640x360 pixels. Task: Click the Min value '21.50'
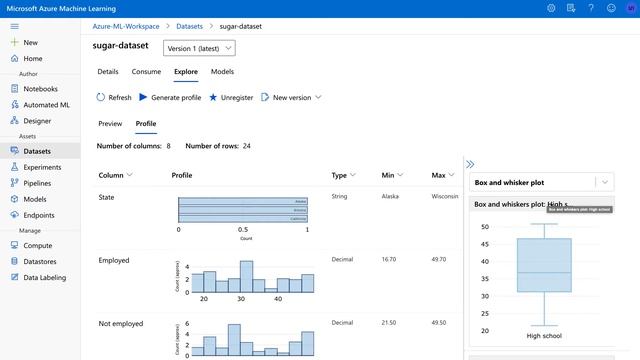(389, 322)
